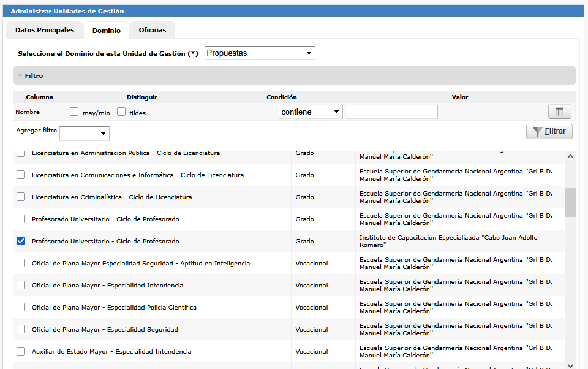Click Escuela Superior cell in Criminalística row

coord(456,197)
